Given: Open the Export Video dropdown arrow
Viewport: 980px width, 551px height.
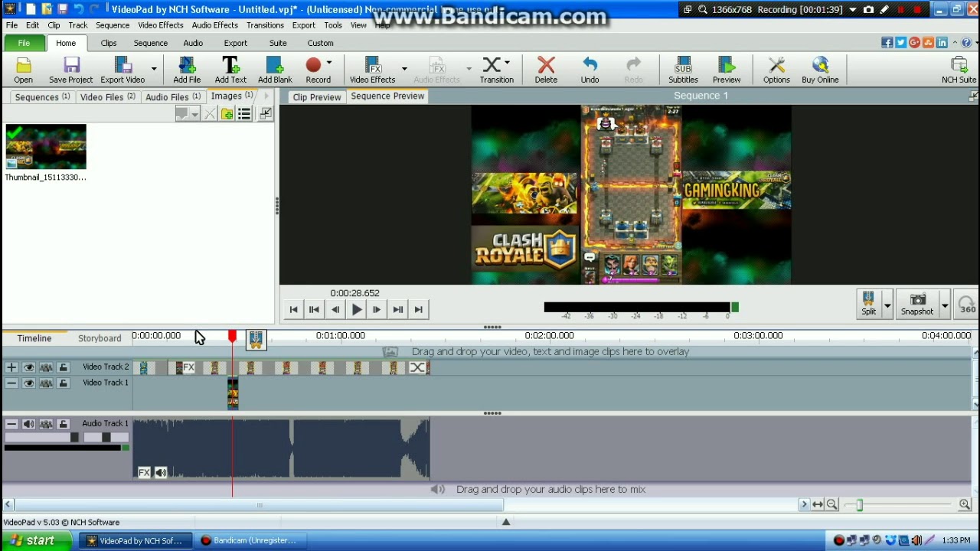Looking at the screenshot, I should click(154, 69).
